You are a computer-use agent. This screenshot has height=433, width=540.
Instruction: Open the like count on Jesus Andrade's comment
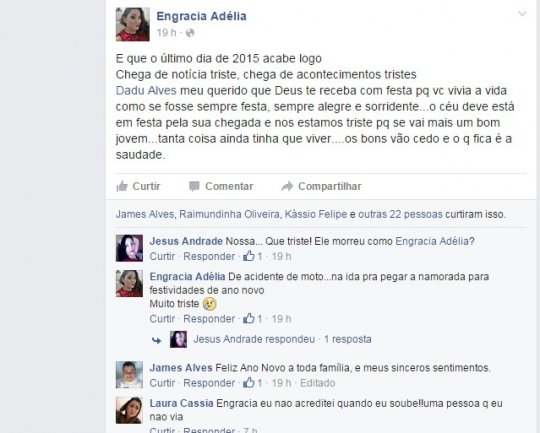252,256
